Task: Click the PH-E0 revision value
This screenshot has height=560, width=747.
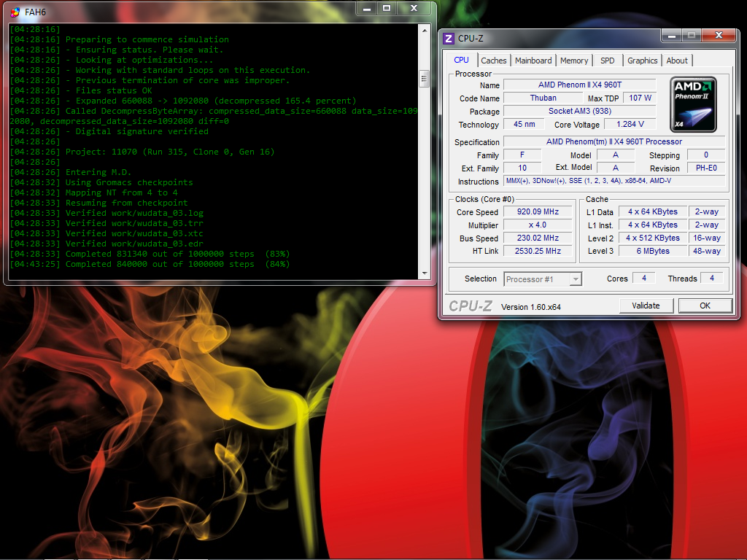Action: click(706, 168)
